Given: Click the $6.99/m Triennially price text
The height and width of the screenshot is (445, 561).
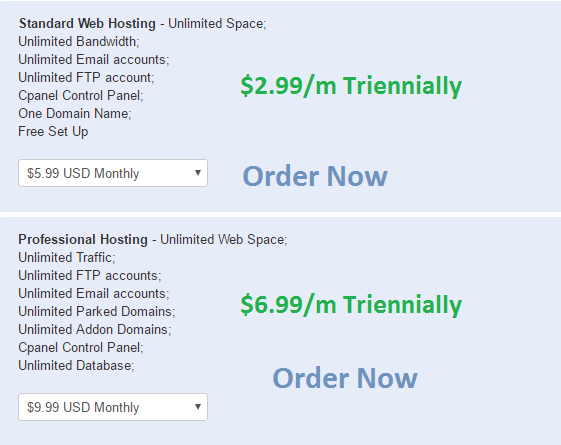Looking at the screenshot, I should click(351, 305).
